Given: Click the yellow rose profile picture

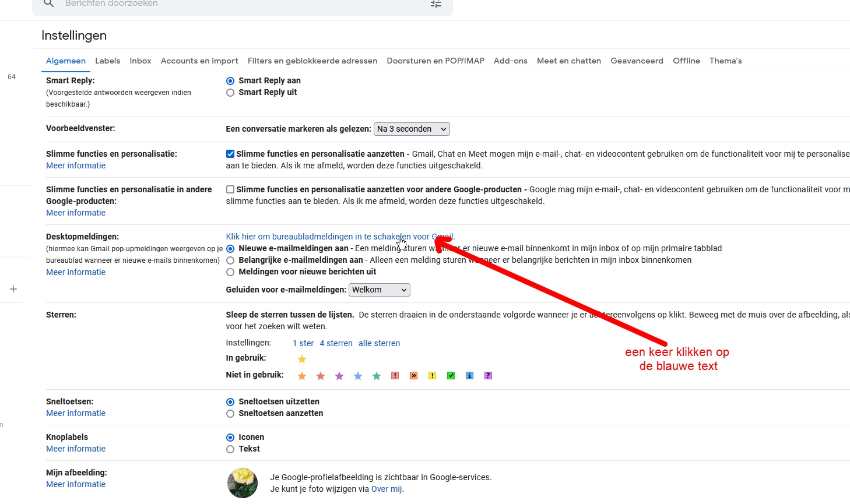Looking at the screenshot, I should click(x=243, y=483).
